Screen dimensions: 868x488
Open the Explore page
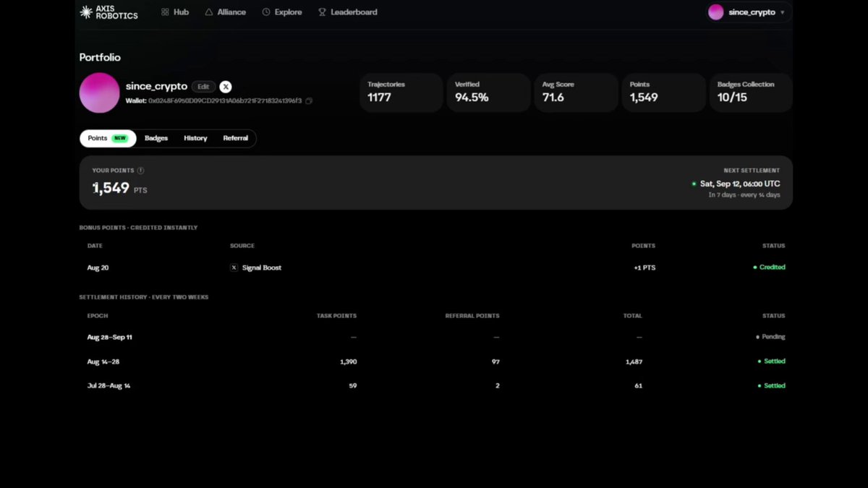282,12
